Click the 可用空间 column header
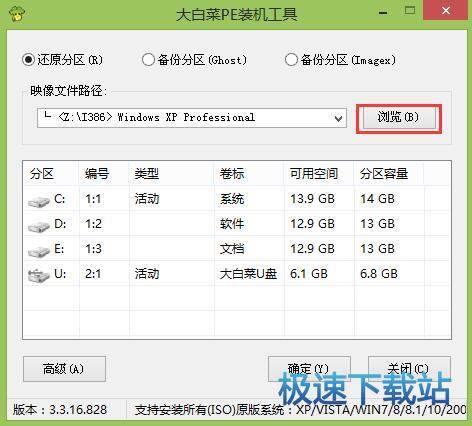 point(319,174)
